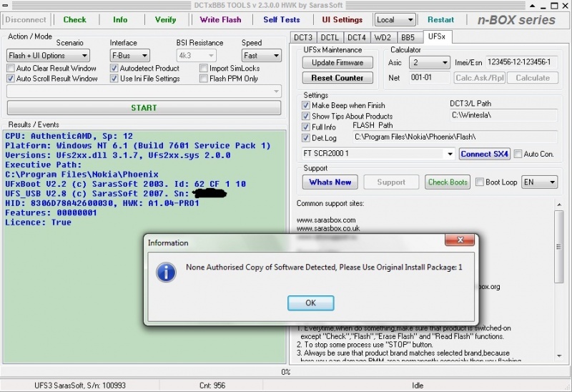Open the BSI Resistance 4k3 dropdown
This screenshot has height=392, width=572.
pyautogui.click(x=196, y=56)
